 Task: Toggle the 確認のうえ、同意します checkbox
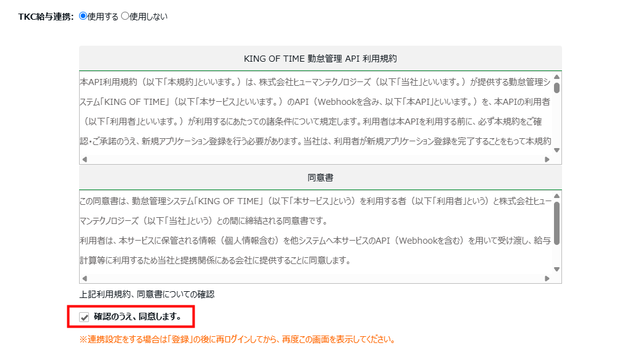[x=84, y=317]
